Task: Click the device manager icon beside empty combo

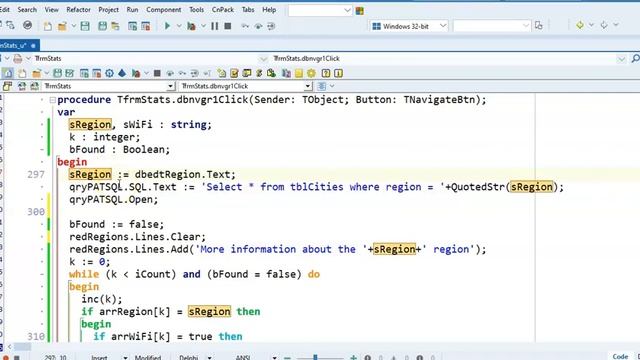Action: tap(539, 26)
